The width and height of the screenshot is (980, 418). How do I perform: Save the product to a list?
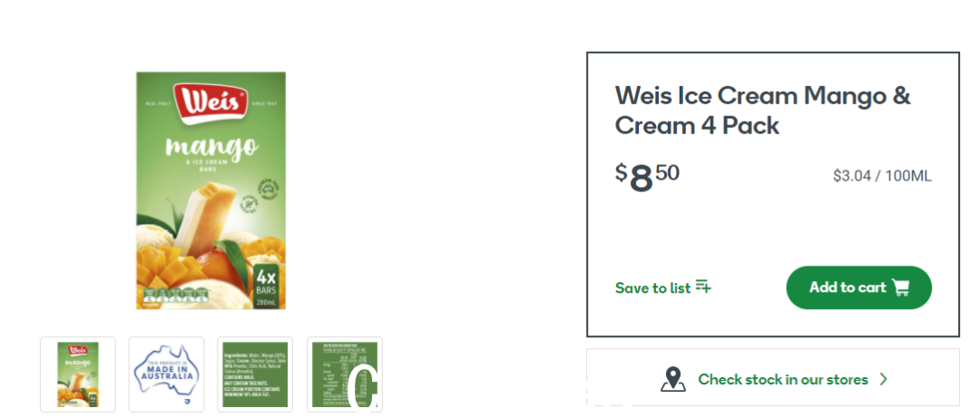point(663,287)
